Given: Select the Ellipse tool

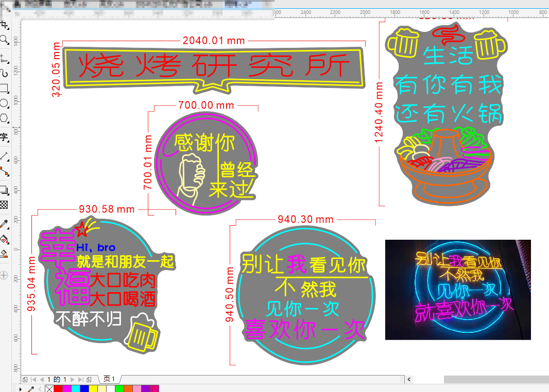Looking at the screenshot, I should (x=4, y=103).
